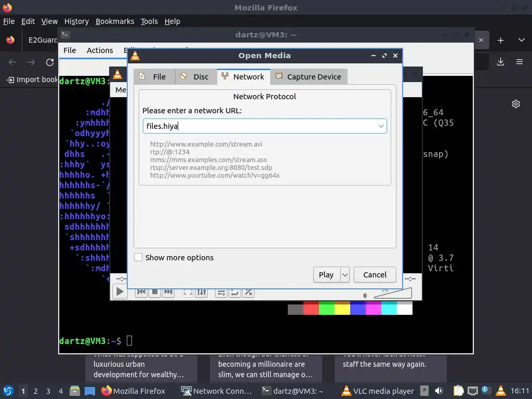Viewport: 532px width, 399px height.
Task: Toggle fullscreen in VLC controls
Action: coord(188,292)
